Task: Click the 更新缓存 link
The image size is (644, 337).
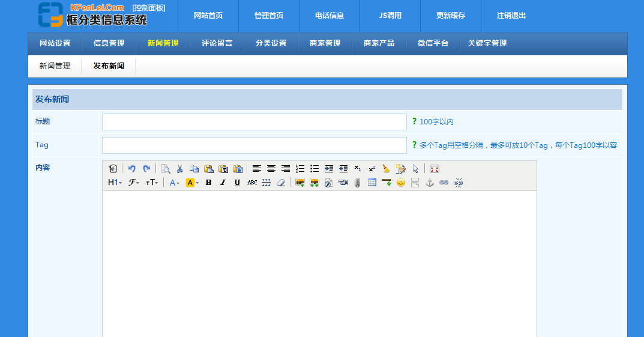Action: 450,16
